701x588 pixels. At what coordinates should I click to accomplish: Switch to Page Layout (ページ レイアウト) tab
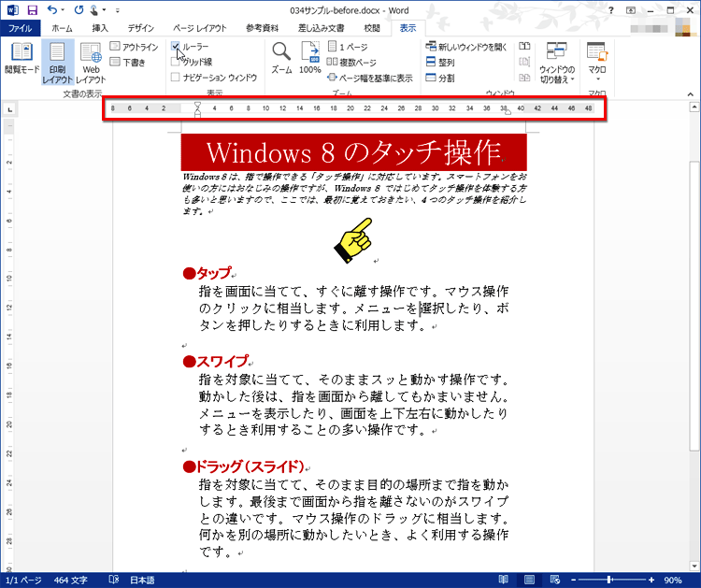[x=200, y=28]
